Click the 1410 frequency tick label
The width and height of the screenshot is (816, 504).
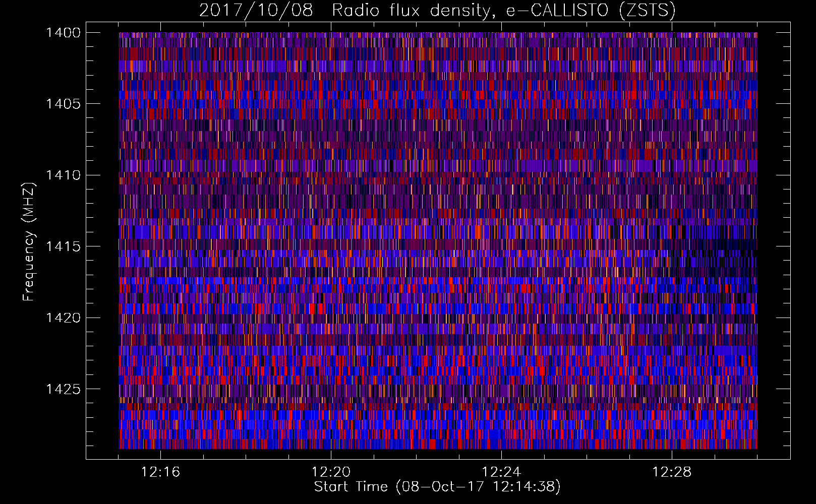pyautogui.click(x=63, y=175)
